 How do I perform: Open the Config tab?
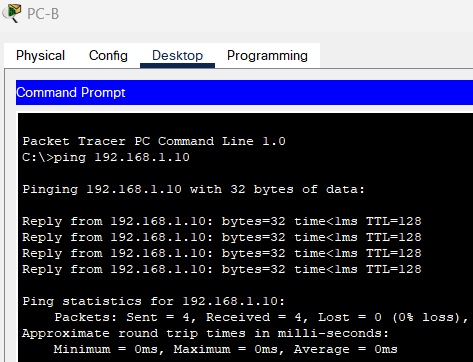coord(108,55)
